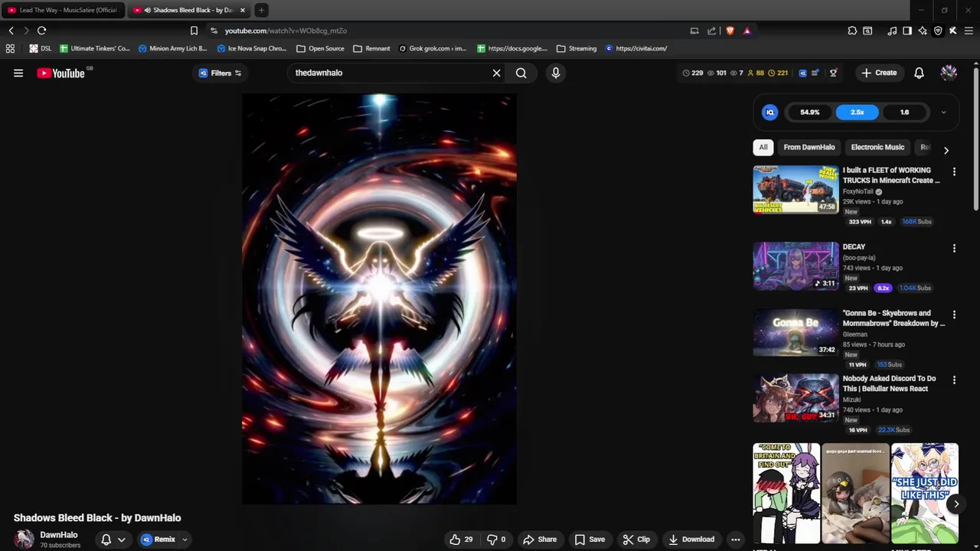Open Open Source bookmarks folder

(x=321, y=48)
